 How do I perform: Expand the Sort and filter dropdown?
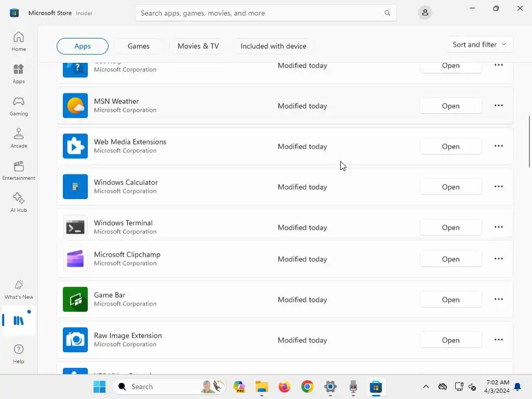point(480,45)
